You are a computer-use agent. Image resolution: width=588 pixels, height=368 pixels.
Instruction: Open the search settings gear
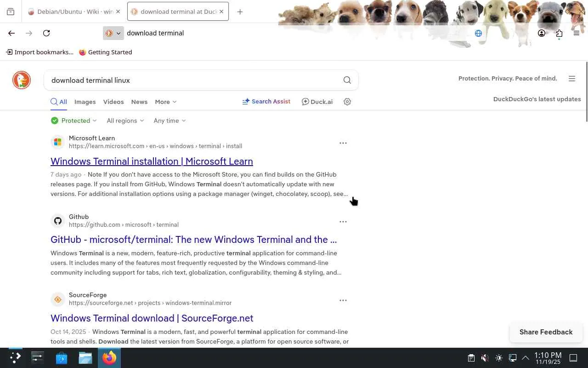pos(347,102)
